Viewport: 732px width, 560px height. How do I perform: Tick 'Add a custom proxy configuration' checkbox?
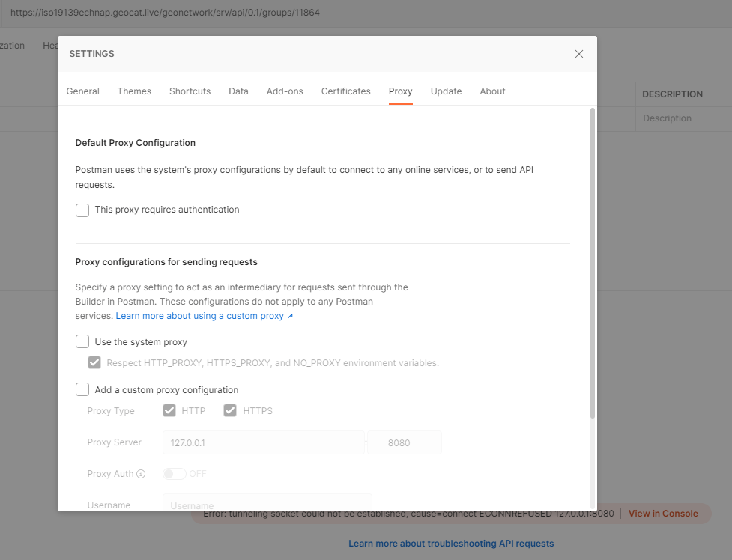point(82,389)
